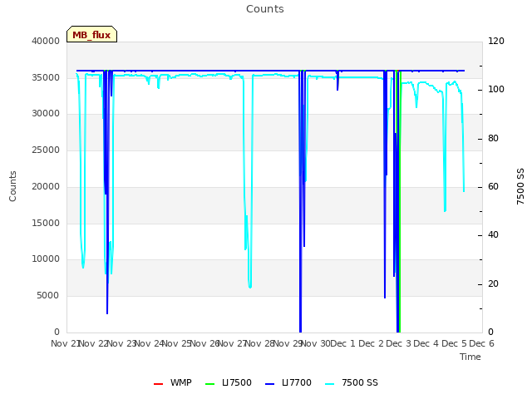This screenshot has height=399, width=532.
Task: Click the Dec 6 date tick
Action: pyautogui.click(x=482, y=343)
